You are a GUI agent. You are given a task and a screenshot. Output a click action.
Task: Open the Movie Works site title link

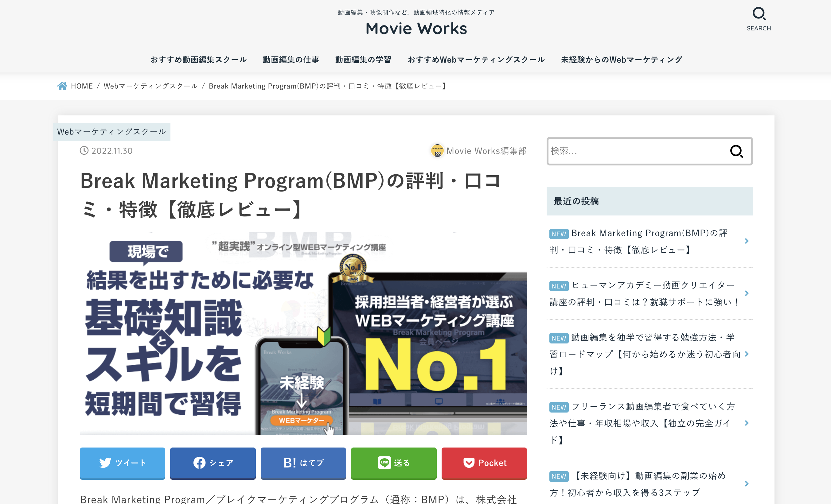[x=416, y=28]
